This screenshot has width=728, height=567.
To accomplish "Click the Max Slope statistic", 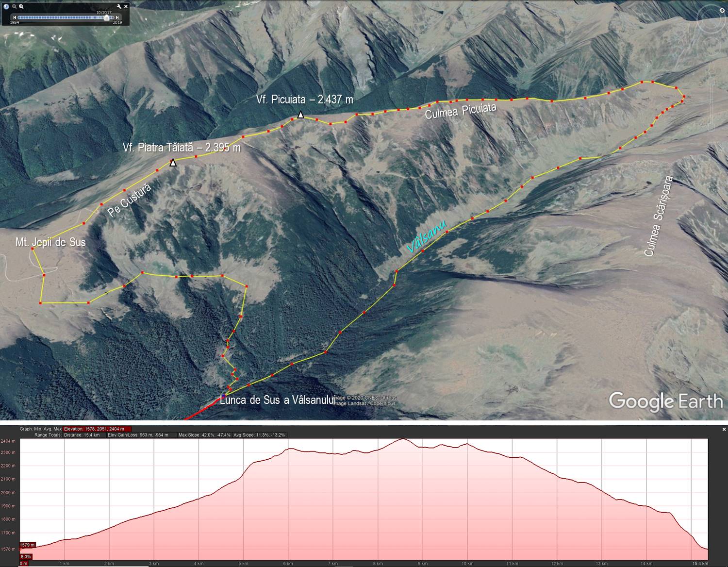I will (204, 435).
